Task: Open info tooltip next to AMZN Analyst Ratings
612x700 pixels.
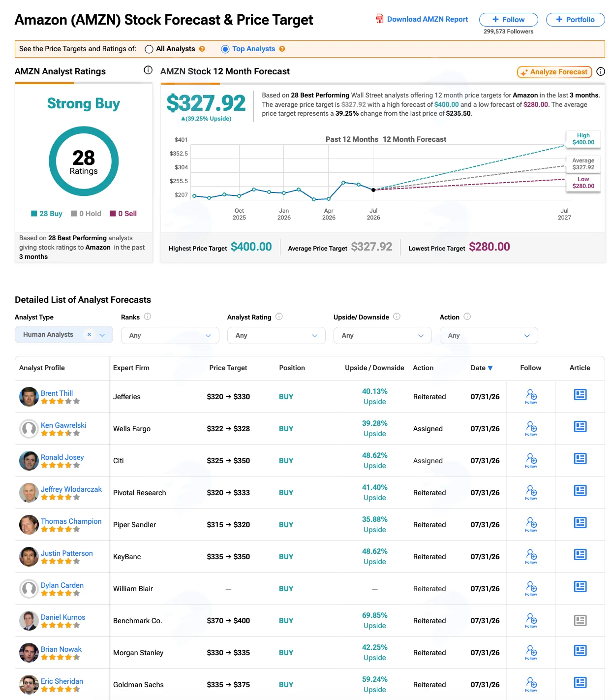Action: [x=148, y=70]
